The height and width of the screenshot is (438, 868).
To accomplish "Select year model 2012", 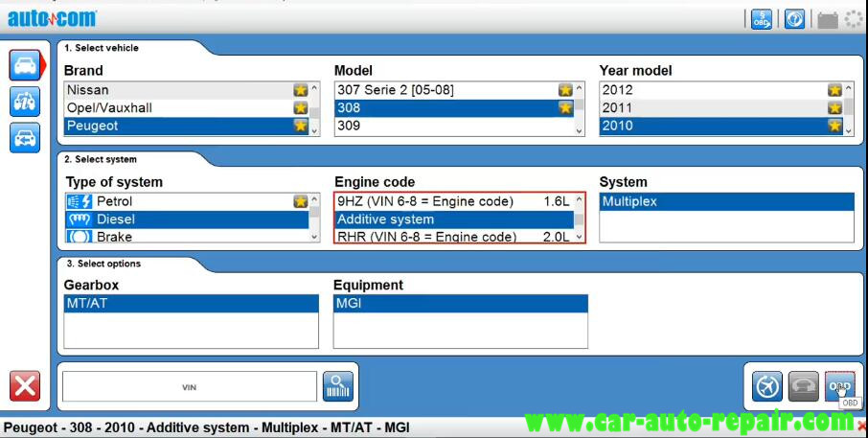I will 721,90.
